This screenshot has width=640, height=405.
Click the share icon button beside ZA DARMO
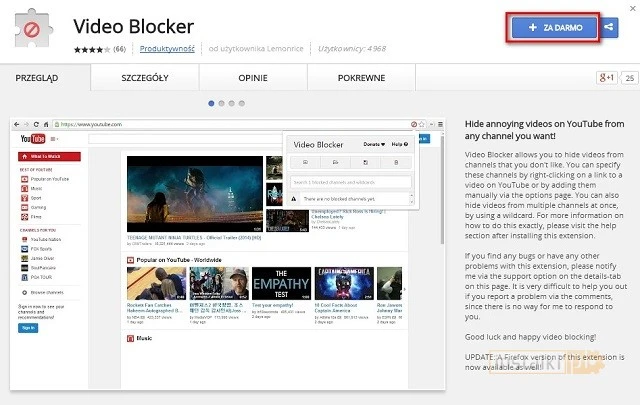609,27
